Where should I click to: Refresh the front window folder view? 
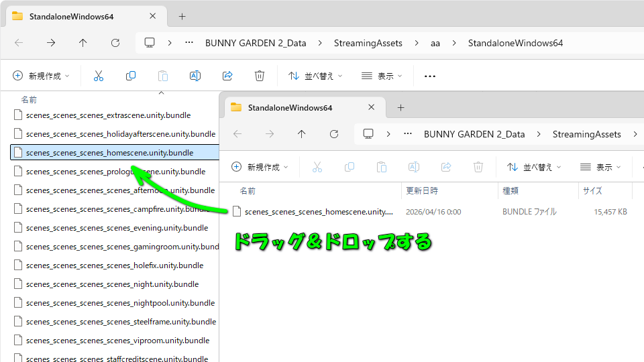coord(333,134)
